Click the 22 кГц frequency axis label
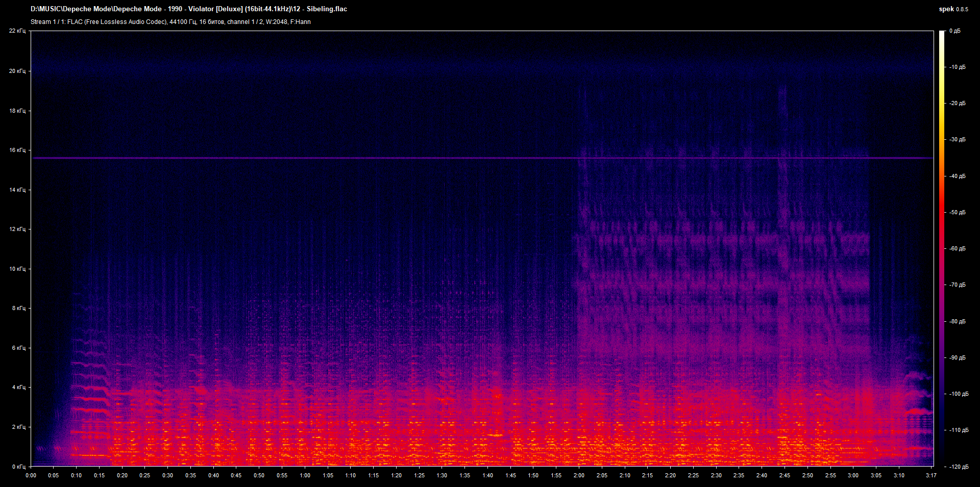 coord(17,31)
